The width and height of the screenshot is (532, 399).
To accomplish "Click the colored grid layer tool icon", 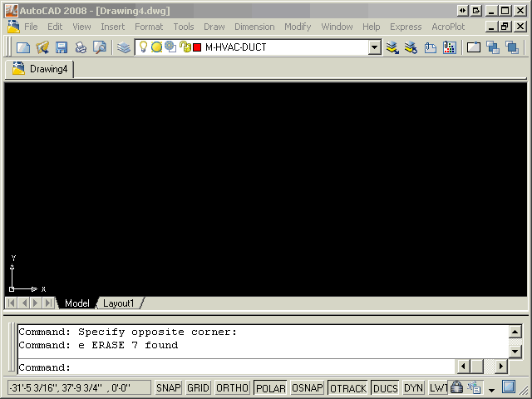I will coord(449,47).
